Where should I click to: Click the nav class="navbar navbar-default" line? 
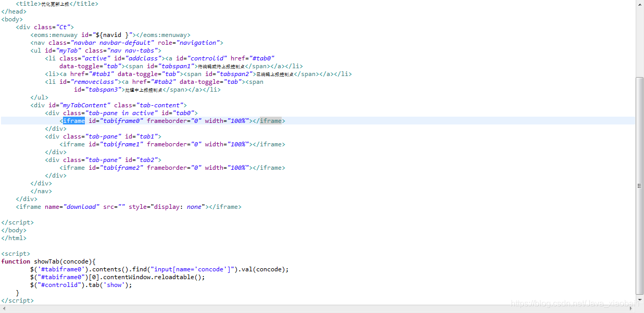click(x=127, y=43)
